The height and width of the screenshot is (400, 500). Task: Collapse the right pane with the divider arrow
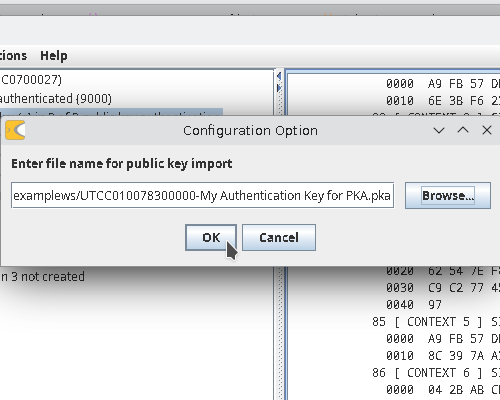(x=279, y=88)
